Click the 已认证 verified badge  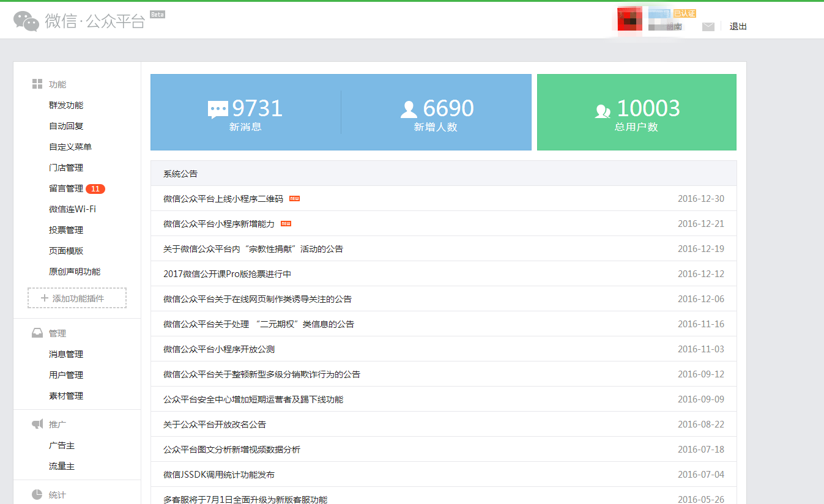coord(685,13)
